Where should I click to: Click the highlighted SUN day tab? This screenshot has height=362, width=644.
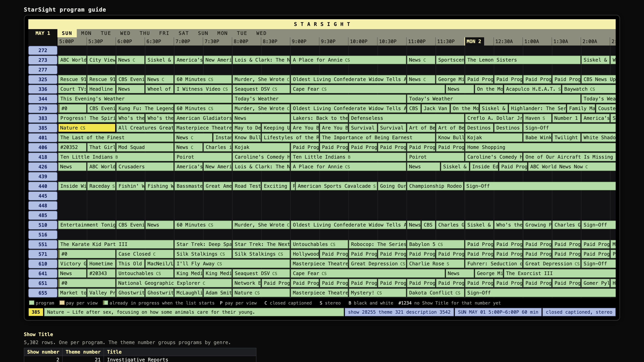click(67, 33)
